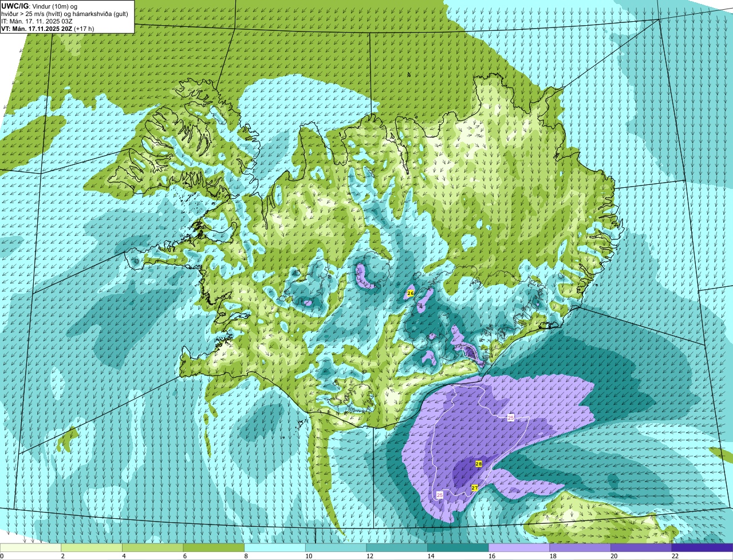Screen dimensions: 733x560
Task: Click the legend tick value 18
Action: tap(553, 556)
